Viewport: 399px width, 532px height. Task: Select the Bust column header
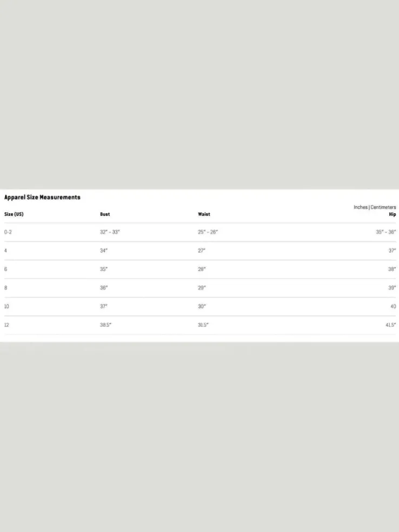[x=105, y=214]
